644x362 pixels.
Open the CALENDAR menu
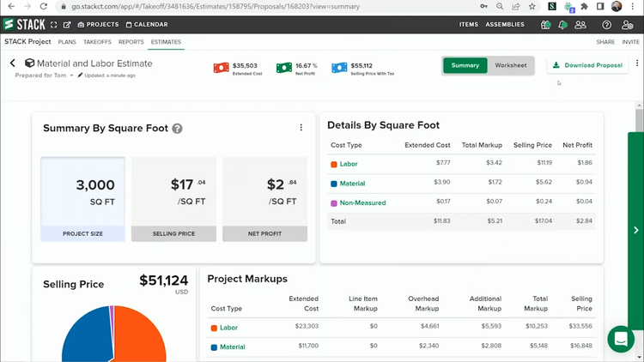click(x=147, y=25)
